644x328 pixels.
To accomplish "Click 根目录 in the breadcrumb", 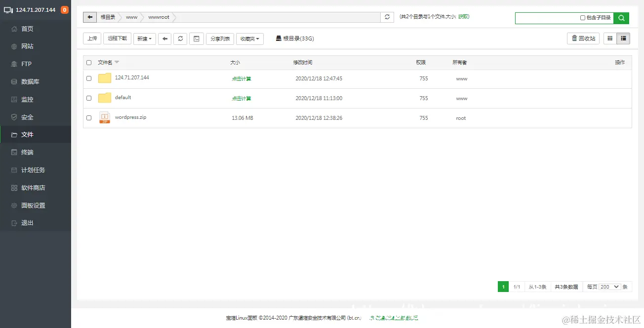I will click(x=108, y=17).
